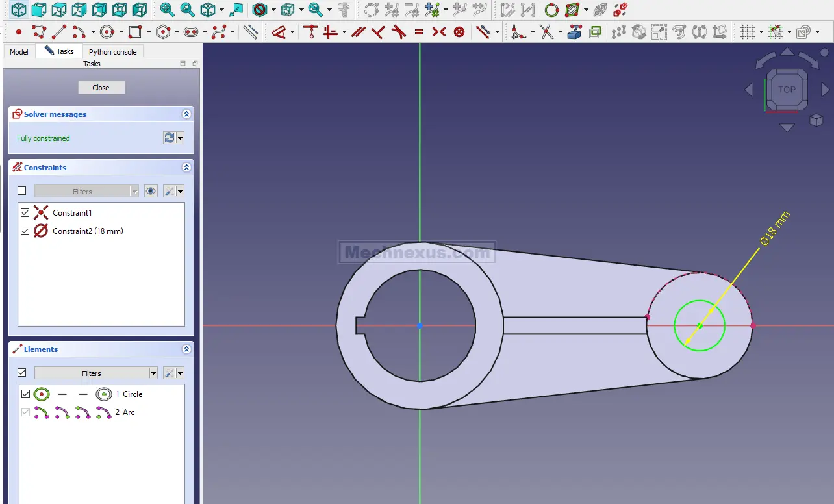Click the TOP face of navigation cube

787,90
